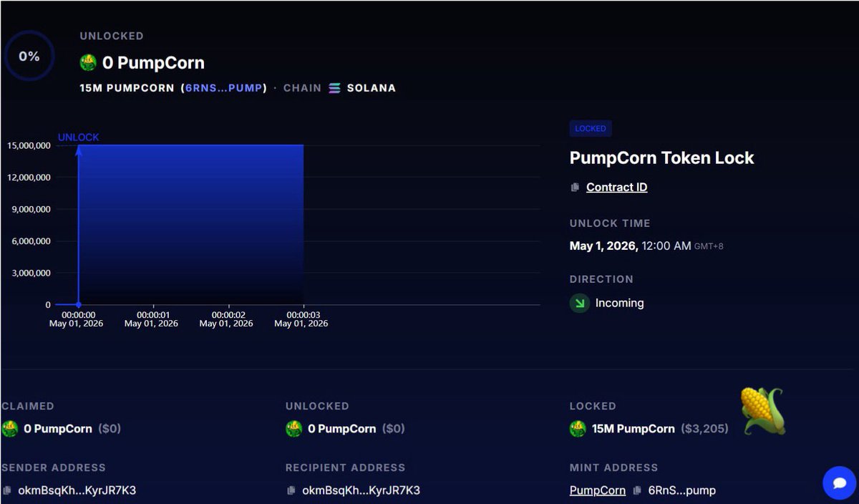The height and width of the screenshot is (504, 859).
Task: Copy the mint address 6RnS...pump
Action: [636, 490]
